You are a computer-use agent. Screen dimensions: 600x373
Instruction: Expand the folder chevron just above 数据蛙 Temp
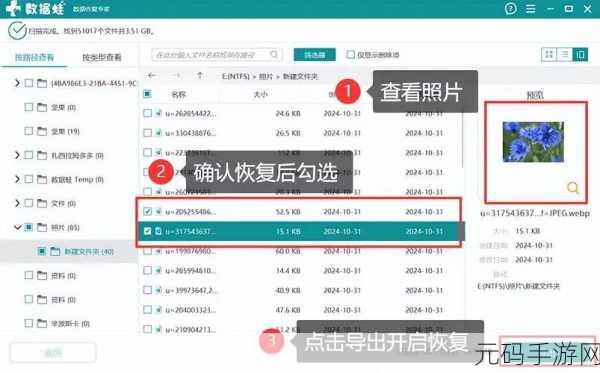click(x=16, y=155)
